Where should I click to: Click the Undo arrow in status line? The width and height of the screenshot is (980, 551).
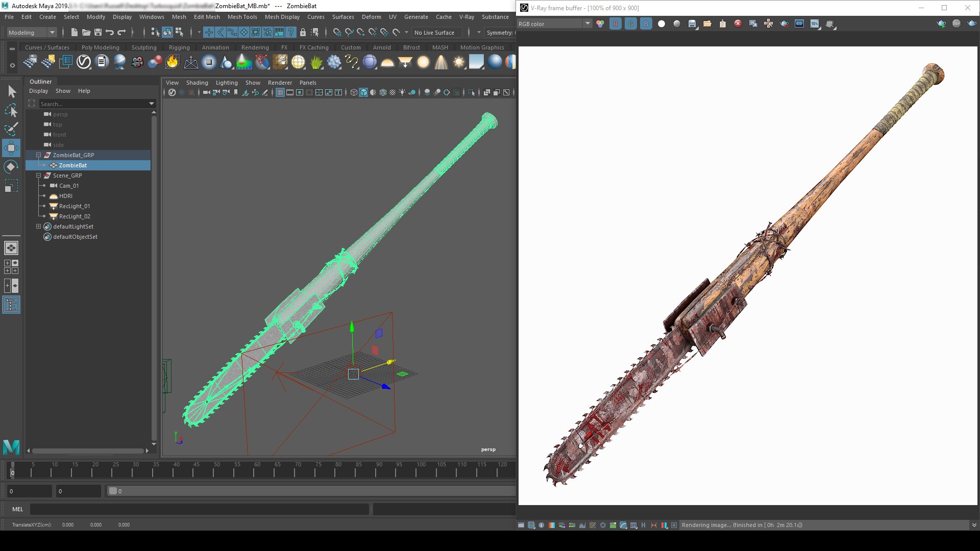(x=110, y=32)
